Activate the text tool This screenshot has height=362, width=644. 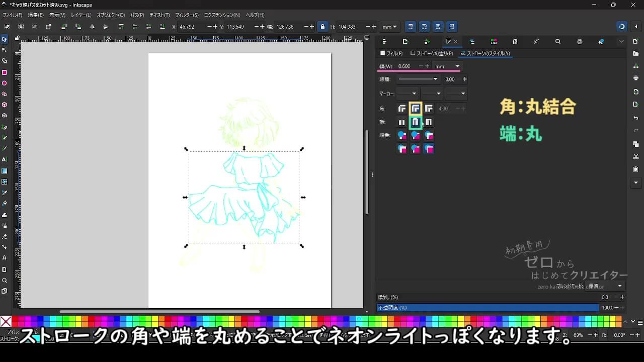[x=5, y=159]
